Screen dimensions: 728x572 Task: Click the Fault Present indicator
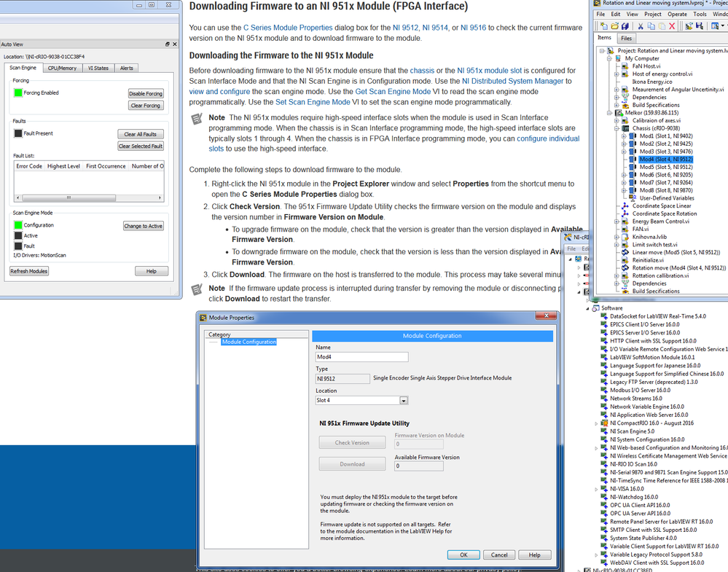click(18, 133)
